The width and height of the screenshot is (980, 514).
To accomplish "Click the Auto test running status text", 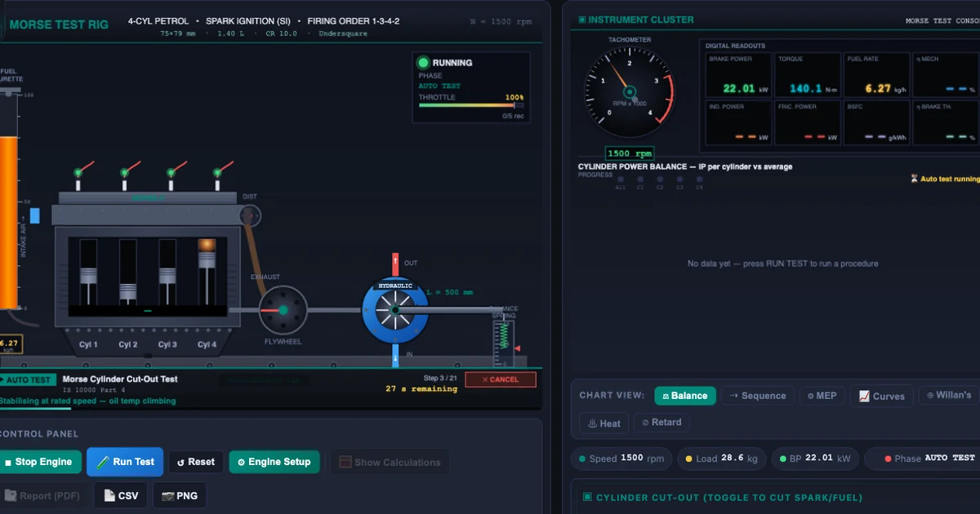I will coord(950,179).
